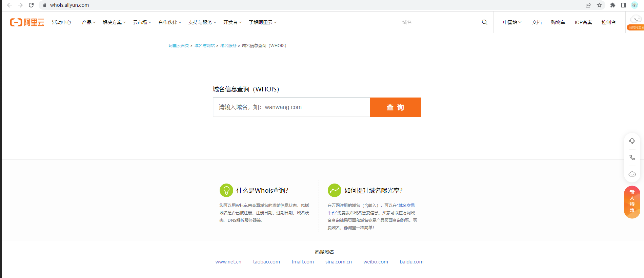Open the browser profile avatar

tap(635, 5)
